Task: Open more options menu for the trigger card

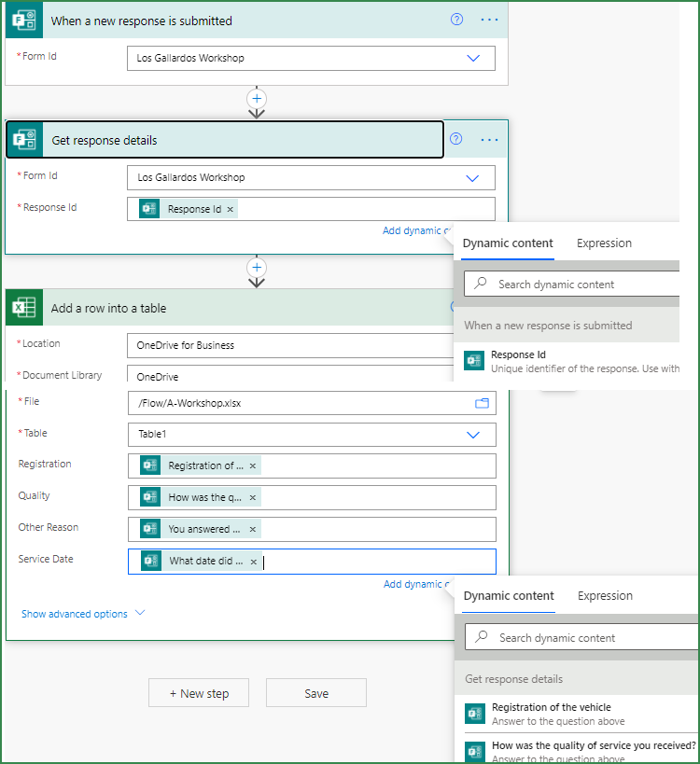Action: (x=489, y=20)
